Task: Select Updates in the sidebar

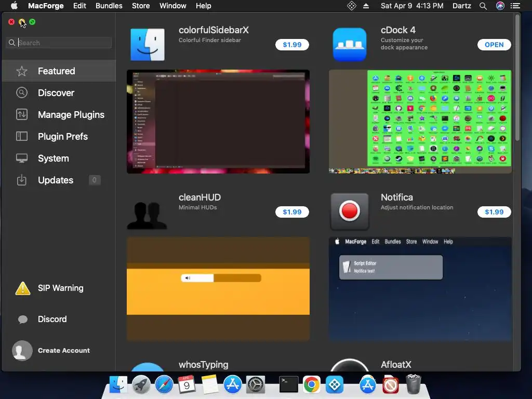Action: coord(59,180)
